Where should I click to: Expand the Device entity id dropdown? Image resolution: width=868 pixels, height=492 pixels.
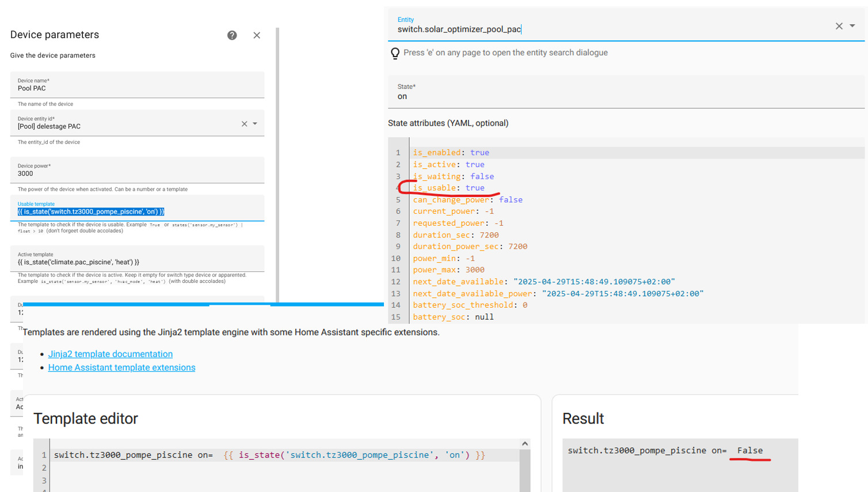(x=255, y=124)
